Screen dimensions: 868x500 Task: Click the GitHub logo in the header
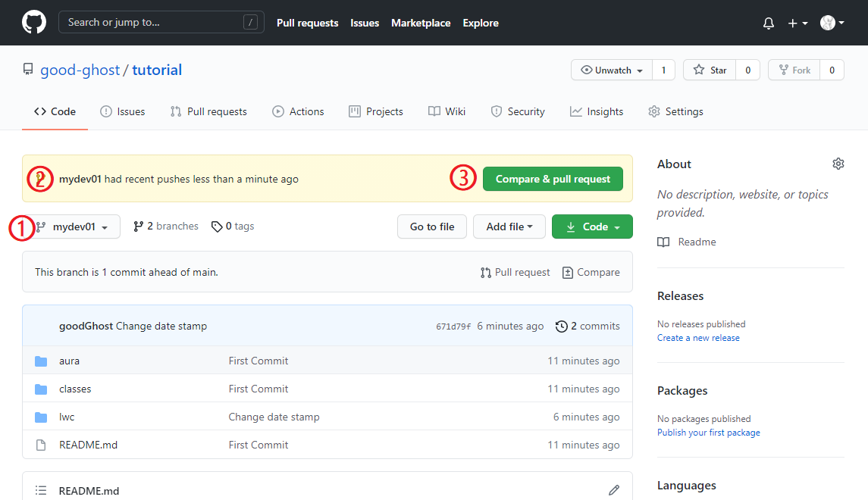[x=33, y=23]
